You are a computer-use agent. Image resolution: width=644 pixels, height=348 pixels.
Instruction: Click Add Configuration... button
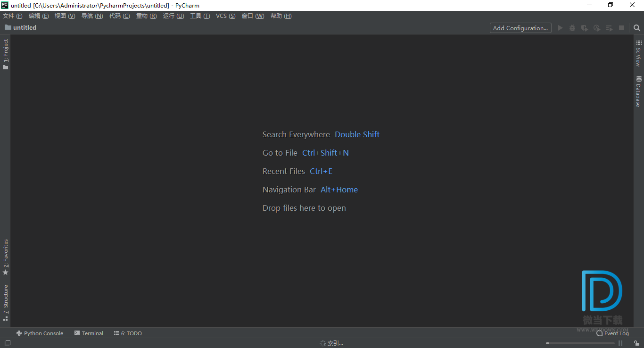coord(520,28)
